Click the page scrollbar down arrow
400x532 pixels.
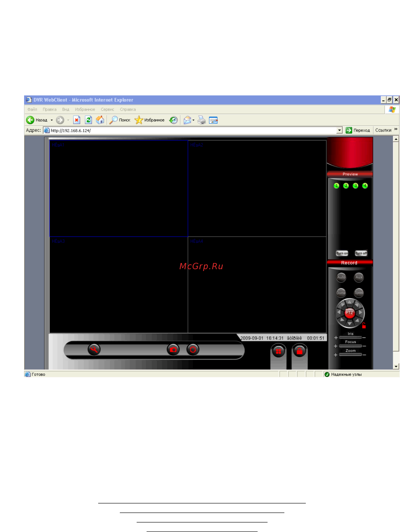click(396, 366)
